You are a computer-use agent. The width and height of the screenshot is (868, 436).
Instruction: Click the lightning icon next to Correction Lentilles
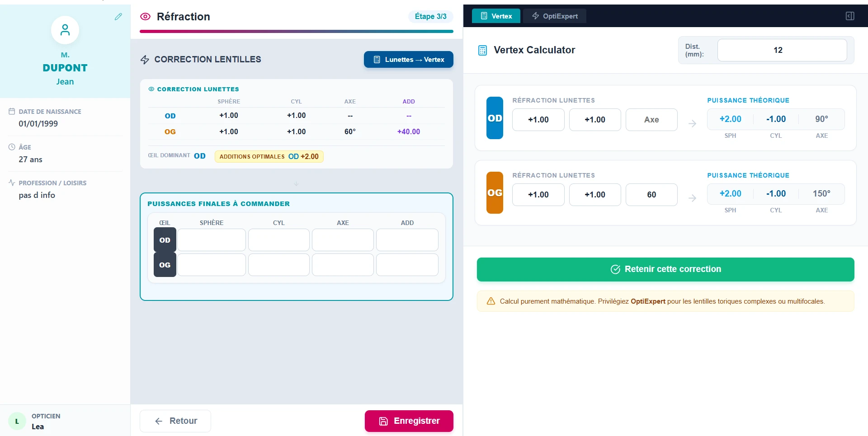pos(145,60)
